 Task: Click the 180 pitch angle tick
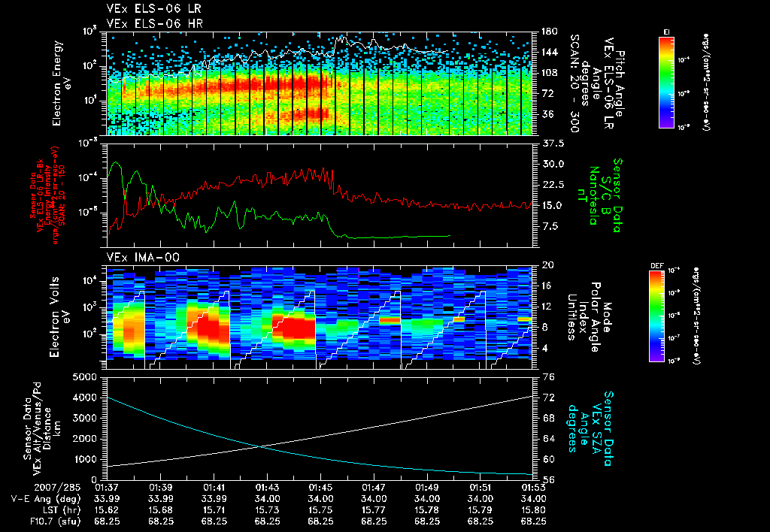tap(549, 32)
